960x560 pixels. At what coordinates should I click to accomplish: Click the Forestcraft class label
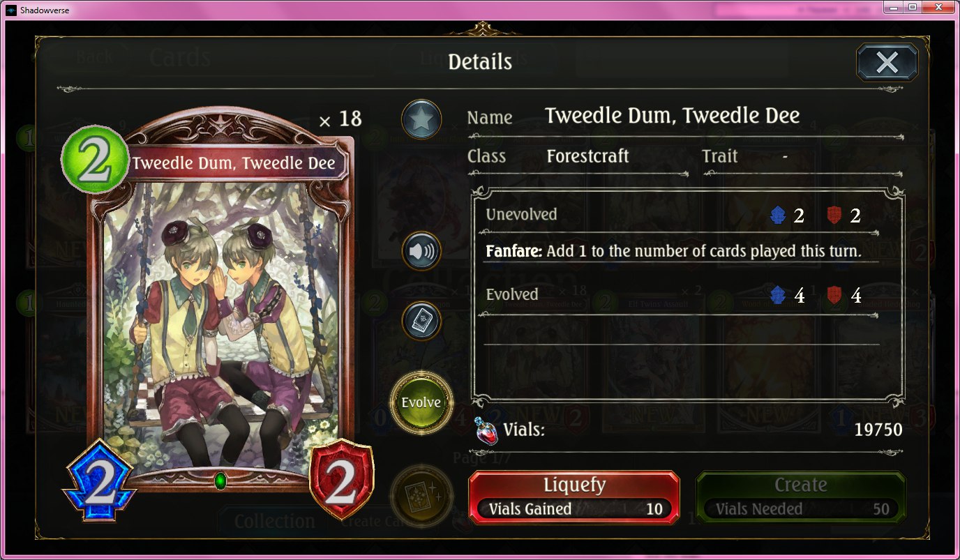coord(588,156)
